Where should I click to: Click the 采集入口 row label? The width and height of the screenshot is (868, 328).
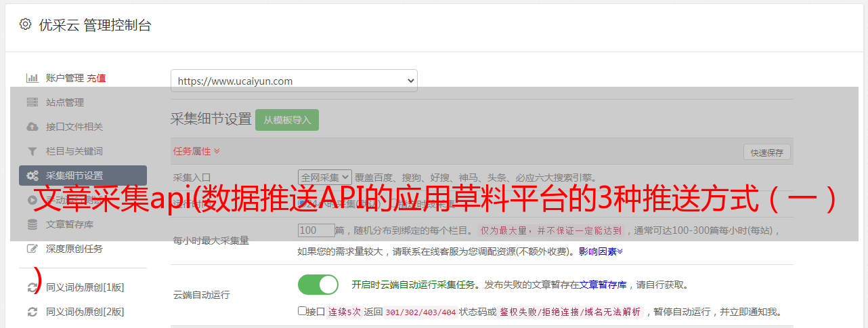(192, 178)
